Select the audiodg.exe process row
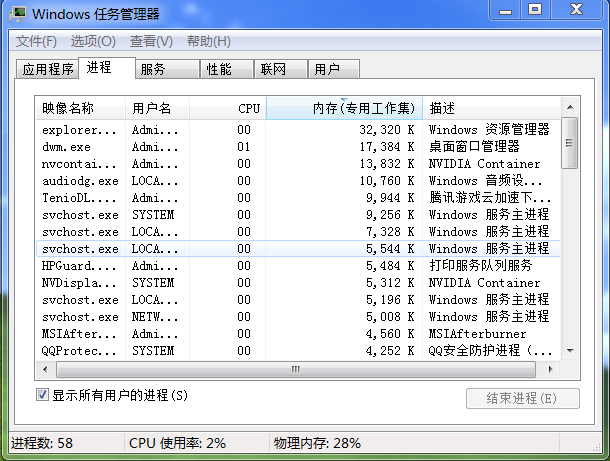The image size is (610, 461). (298, 181)
